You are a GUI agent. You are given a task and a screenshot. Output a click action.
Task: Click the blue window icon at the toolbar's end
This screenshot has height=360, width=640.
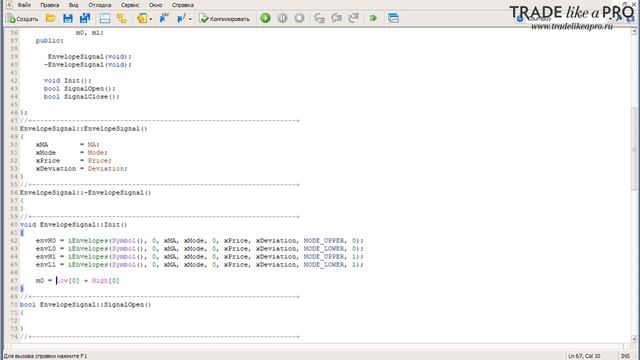pyautogui.click(x=393, y=18)
